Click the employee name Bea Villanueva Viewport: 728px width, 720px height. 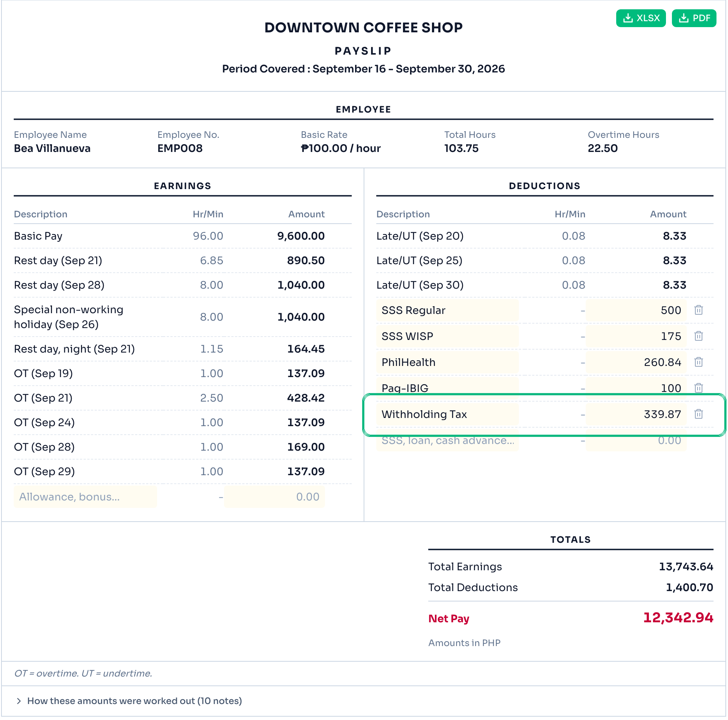(52, 148)
